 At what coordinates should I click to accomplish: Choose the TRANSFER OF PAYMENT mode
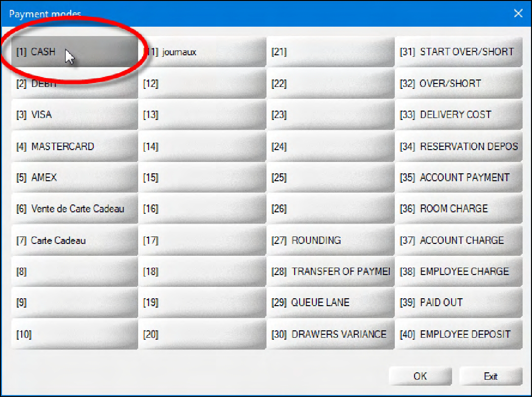(330, 272)
